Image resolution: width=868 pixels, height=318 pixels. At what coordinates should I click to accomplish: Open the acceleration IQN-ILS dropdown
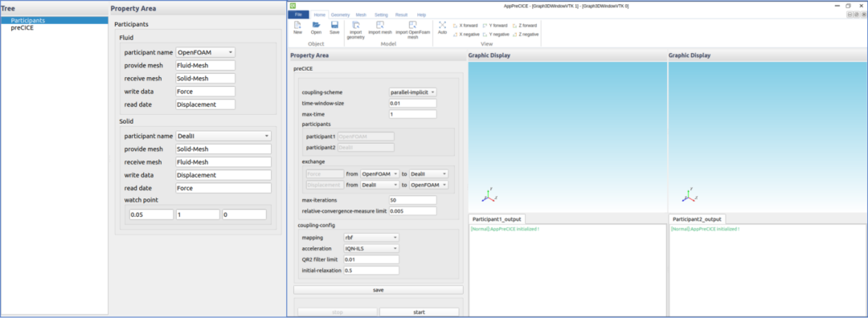point(371,248)
